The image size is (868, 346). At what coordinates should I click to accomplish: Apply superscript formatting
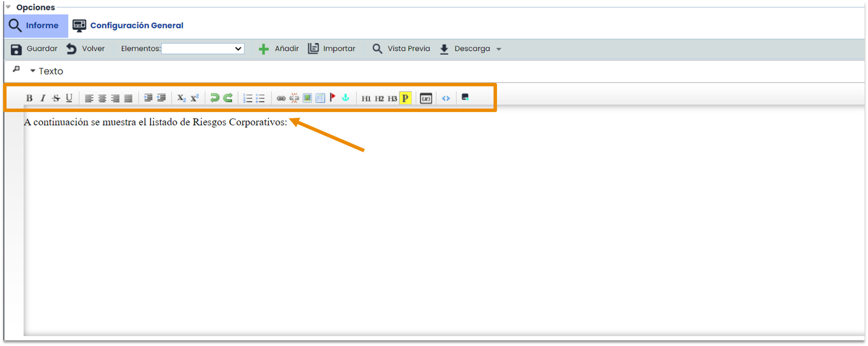(195, 98)
